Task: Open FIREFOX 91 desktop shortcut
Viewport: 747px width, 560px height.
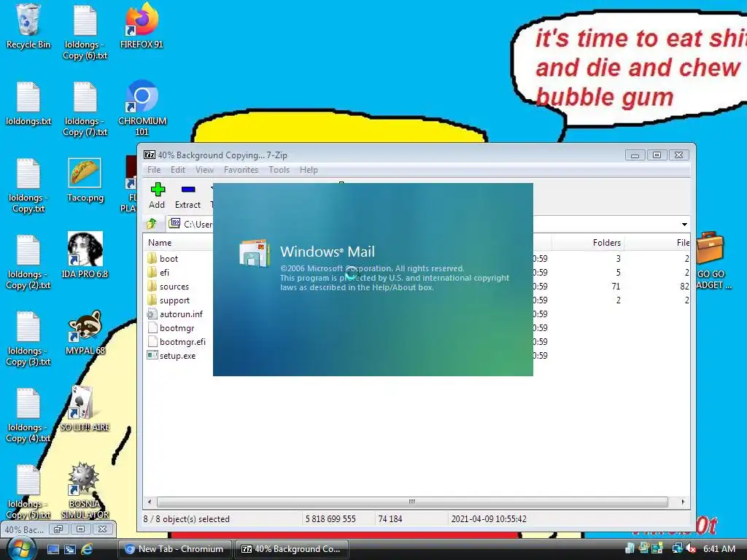Action: tap(142, 26)
